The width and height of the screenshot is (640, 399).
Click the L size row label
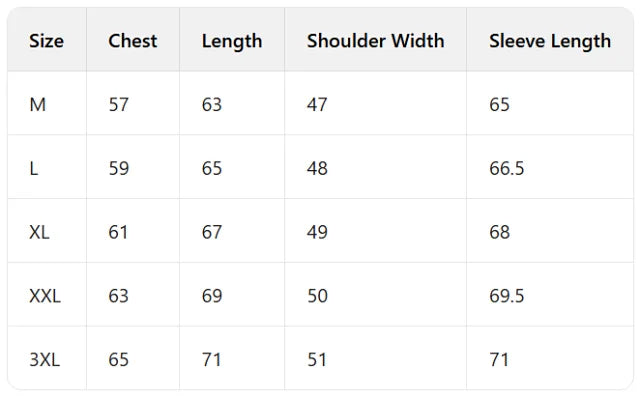34,168
